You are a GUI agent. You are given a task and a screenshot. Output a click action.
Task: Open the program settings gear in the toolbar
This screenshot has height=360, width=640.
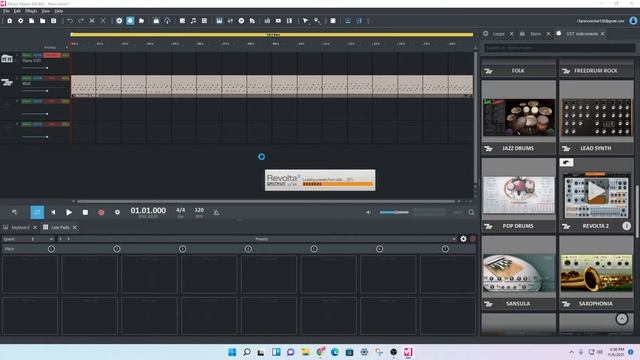click(20, 21)
